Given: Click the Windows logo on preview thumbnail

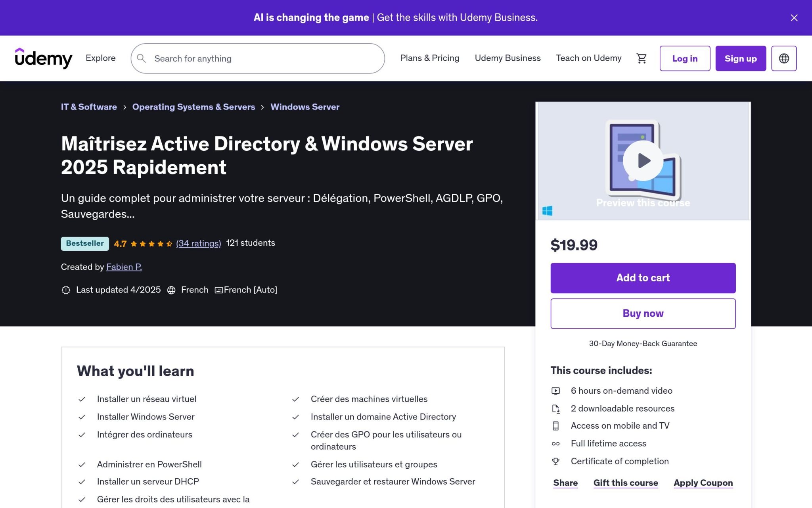Looking at the screenshot, I should [x=547, y=210].
